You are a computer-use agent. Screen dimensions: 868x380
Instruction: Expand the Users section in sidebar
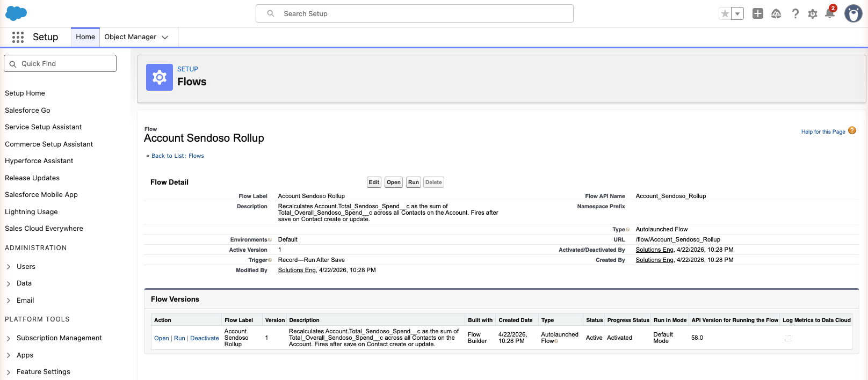tap(9, 267)
